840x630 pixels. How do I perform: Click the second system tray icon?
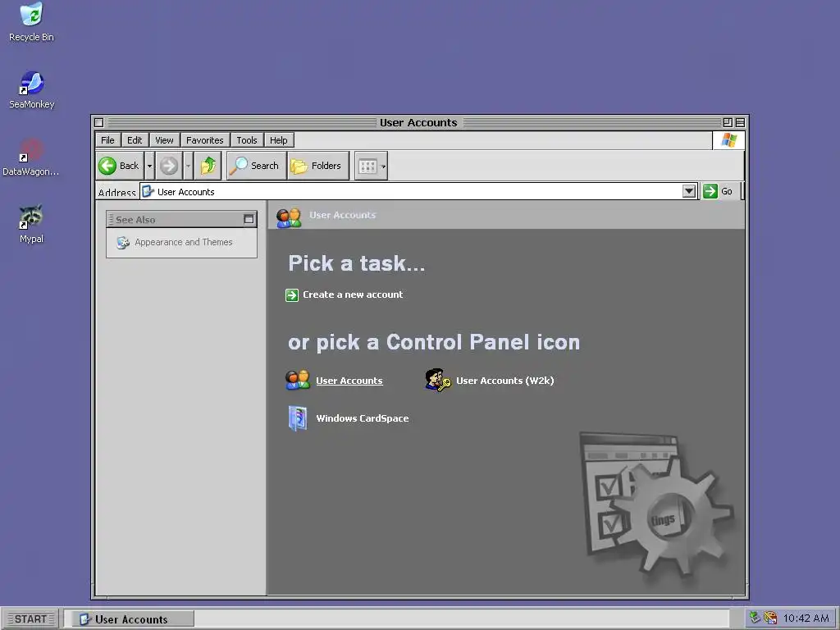click(x=769, y=618)
